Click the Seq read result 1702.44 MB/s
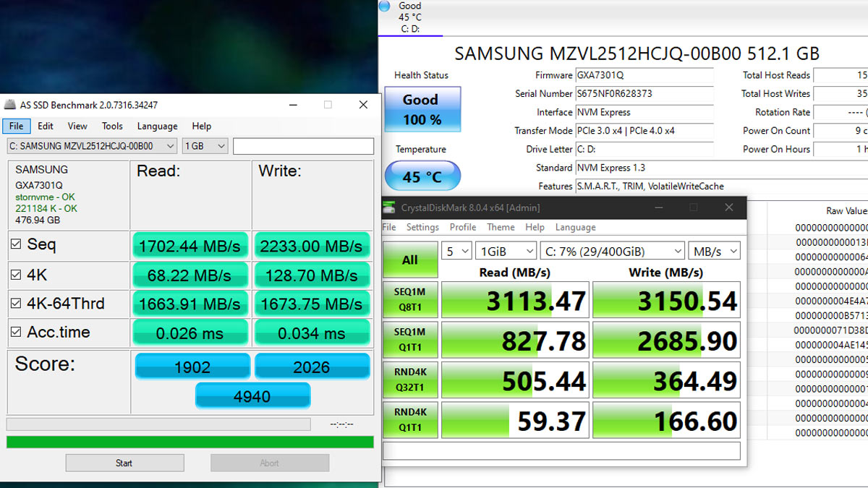The image size is (868, 488). coord(190,247)
